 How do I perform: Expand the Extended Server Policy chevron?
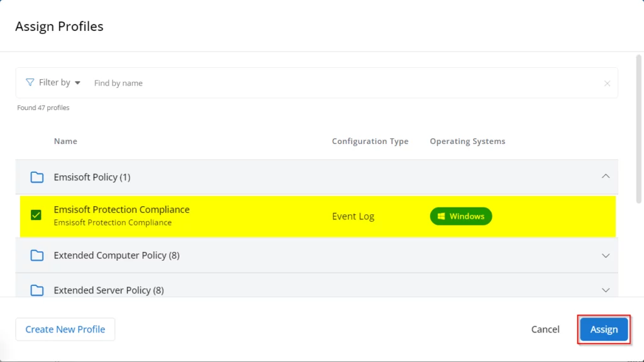pos(606,290)
